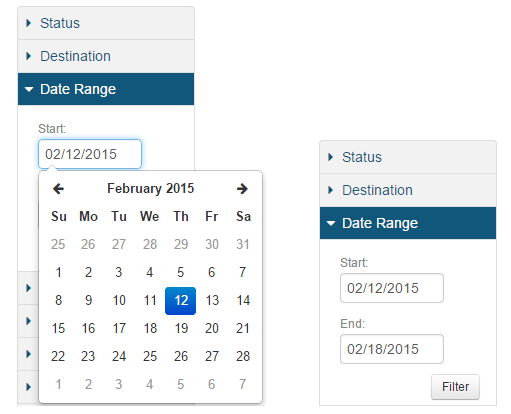The height and width of the screenshot is (414, 511).
Task: Collapse the Date Range section in left panel
Action: click(x=106, y=89)
